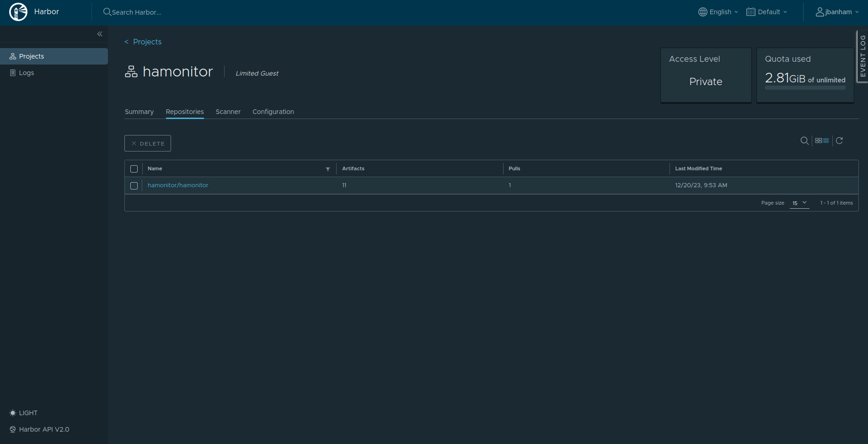Toggle the select-all repositories checkbox
868x444 pixels.
pos(134,169)
